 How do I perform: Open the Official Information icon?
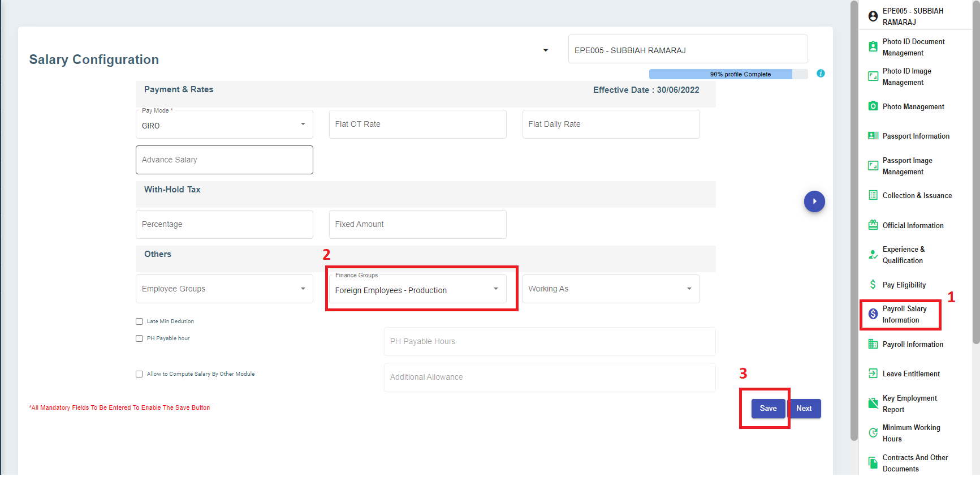click(x=873, y=225)
